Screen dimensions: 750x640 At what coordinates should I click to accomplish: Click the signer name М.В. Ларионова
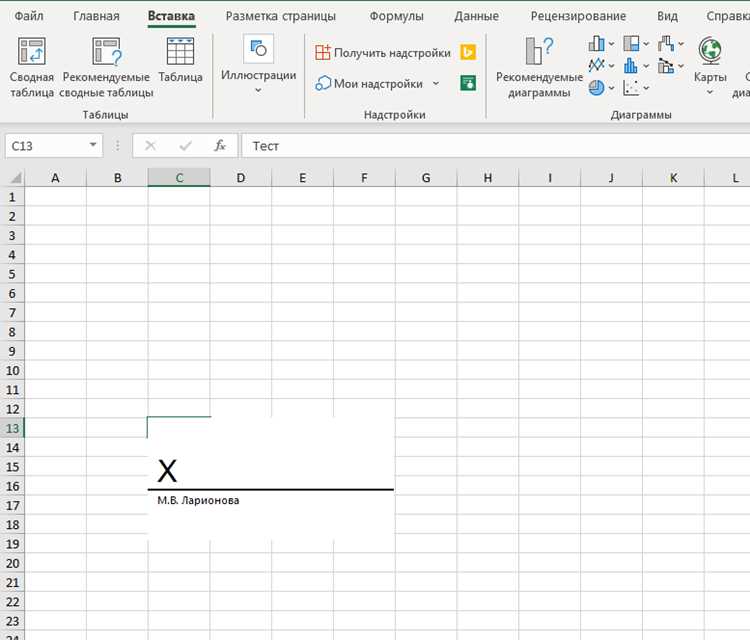(198, 501)
